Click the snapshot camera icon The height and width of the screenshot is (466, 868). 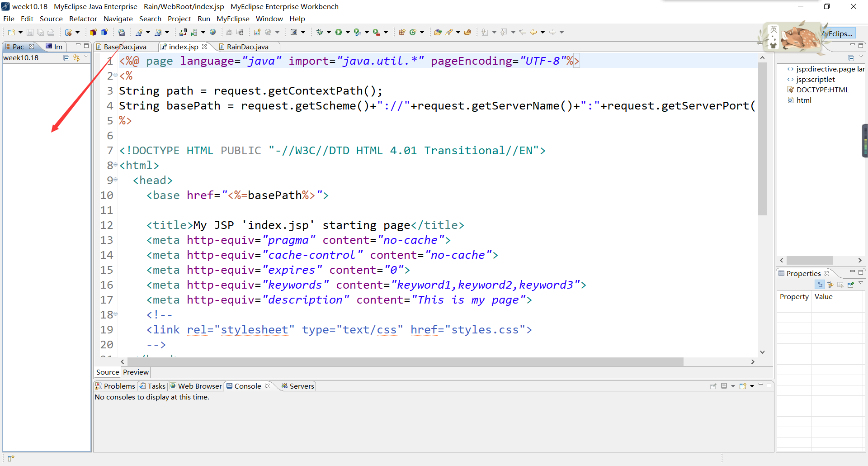tap(294, 32)
